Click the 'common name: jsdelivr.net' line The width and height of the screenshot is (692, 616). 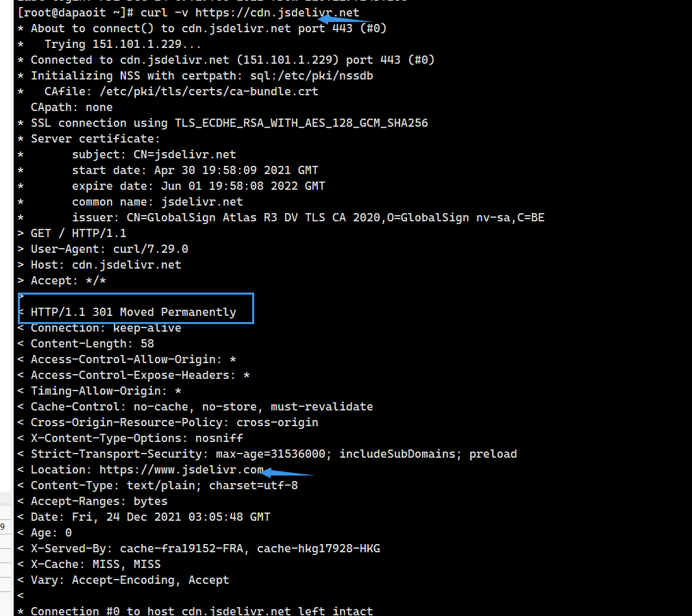click(130, 202)
